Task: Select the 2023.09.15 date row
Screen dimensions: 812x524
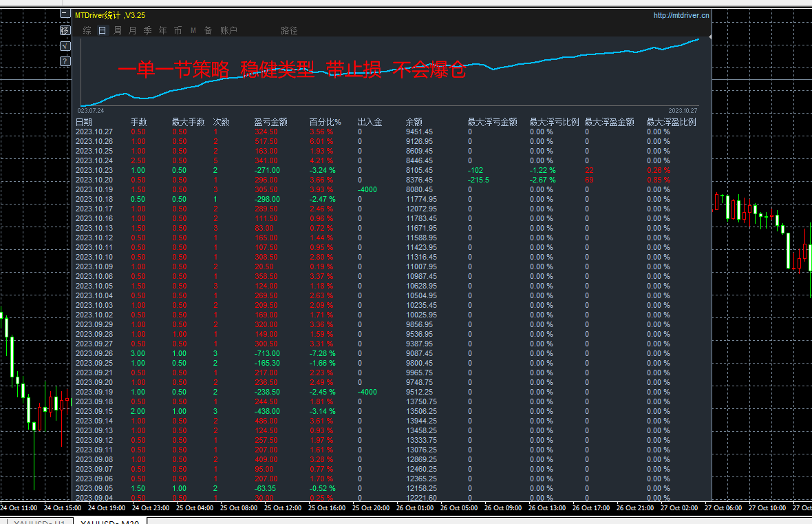Action: click(x=94, y=412)
